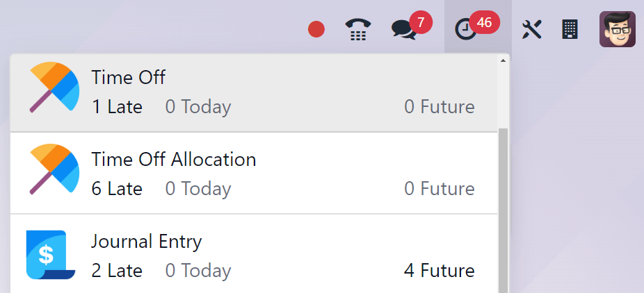Click the activity dropdown scrollbar thumb
Image resolution: width=644 pixels, height=293 pixels.
pos(503,208)
